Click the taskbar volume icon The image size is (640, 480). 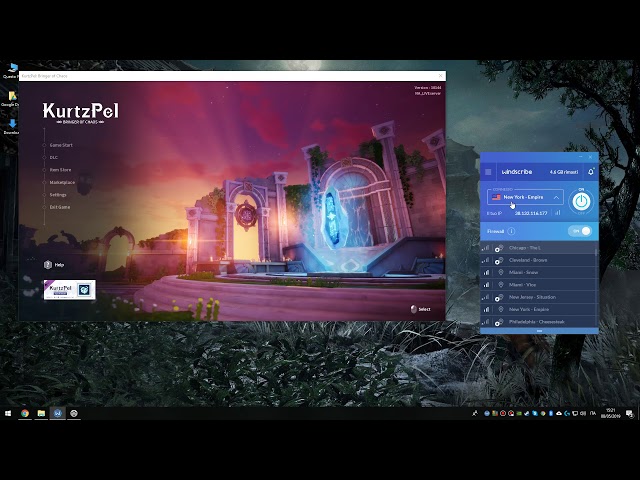[x=583, y=413]
